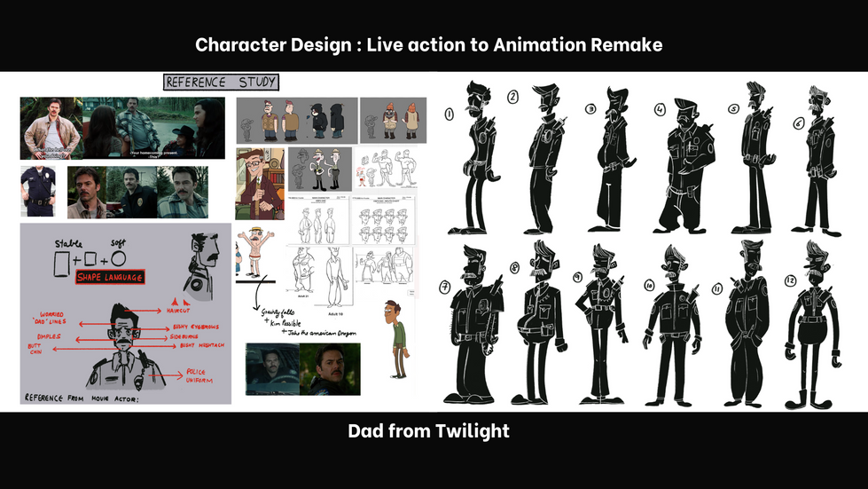Click the "Character Design : Live action to Animation Remake" title

(x=428, y=44)
